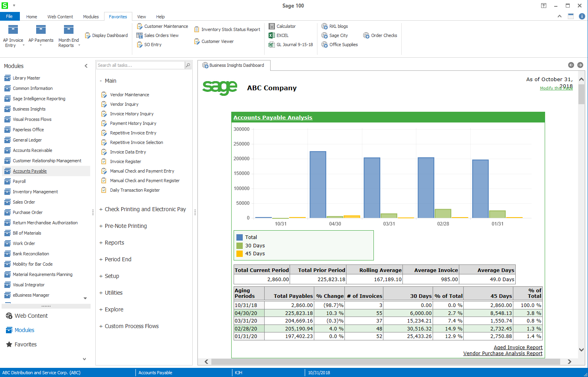This screenshot has height=377, width=588.
Task: Click the Calculator icon in Favorites
Action: (x=272, y=26)
